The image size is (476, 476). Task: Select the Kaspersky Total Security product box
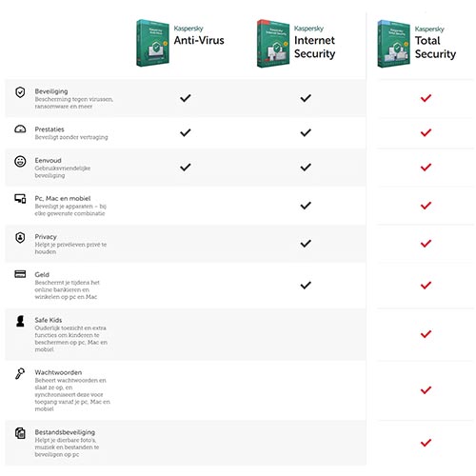click(x=393, y=44)
